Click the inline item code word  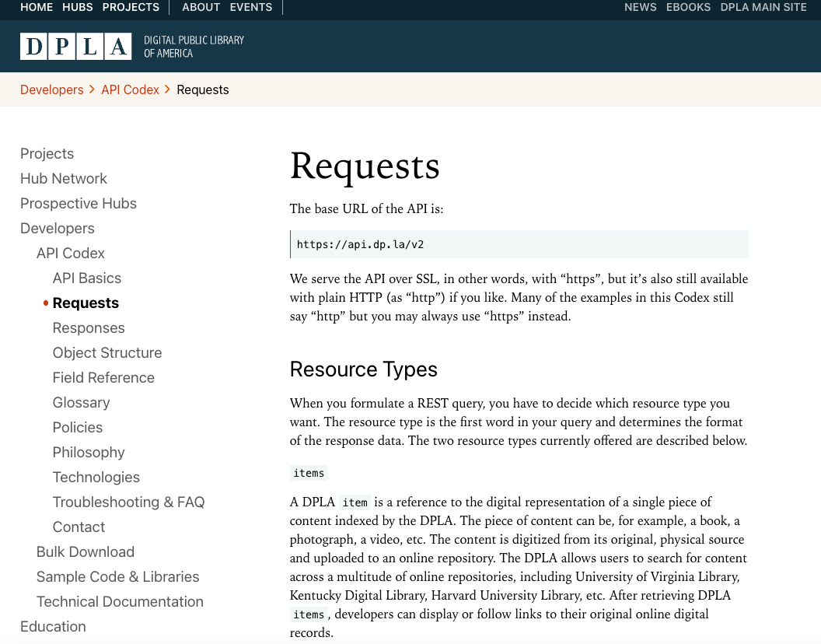(x=355, y=502)
